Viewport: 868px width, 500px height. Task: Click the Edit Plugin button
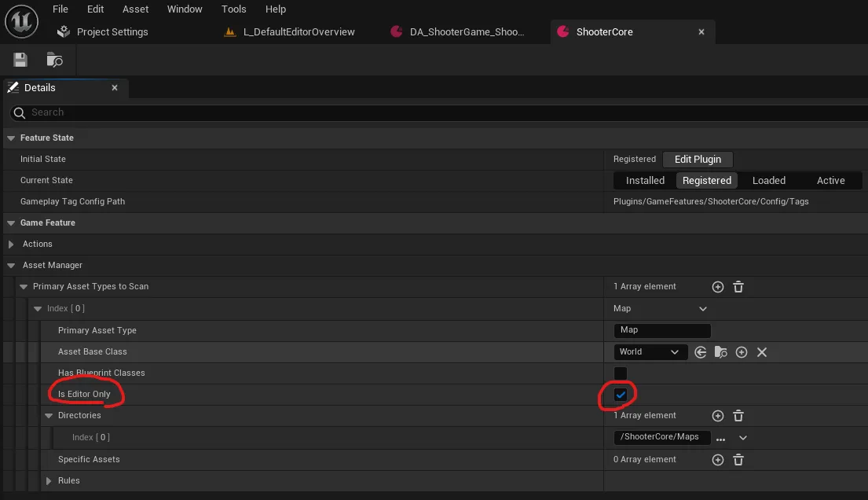(698, 159)
